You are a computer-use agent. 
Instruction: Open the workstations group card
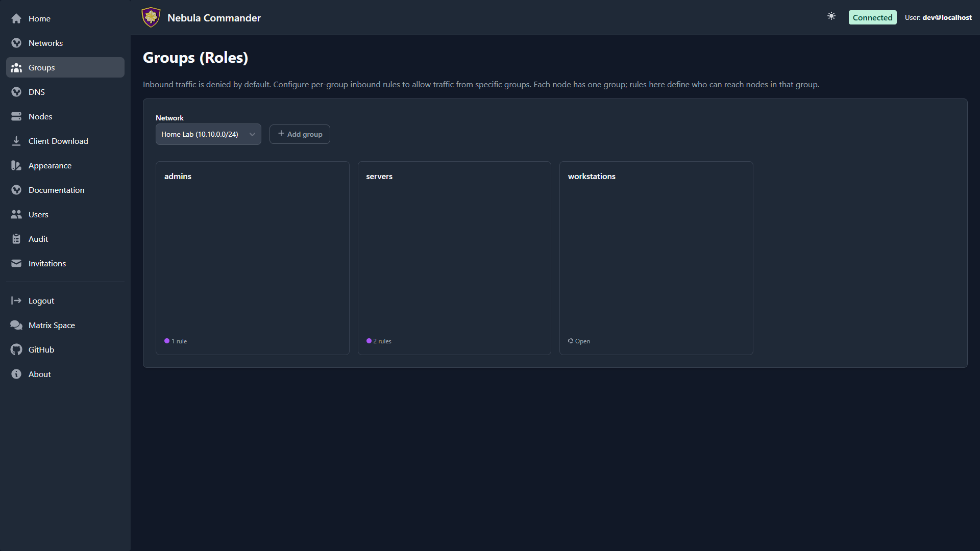(656, 258)
